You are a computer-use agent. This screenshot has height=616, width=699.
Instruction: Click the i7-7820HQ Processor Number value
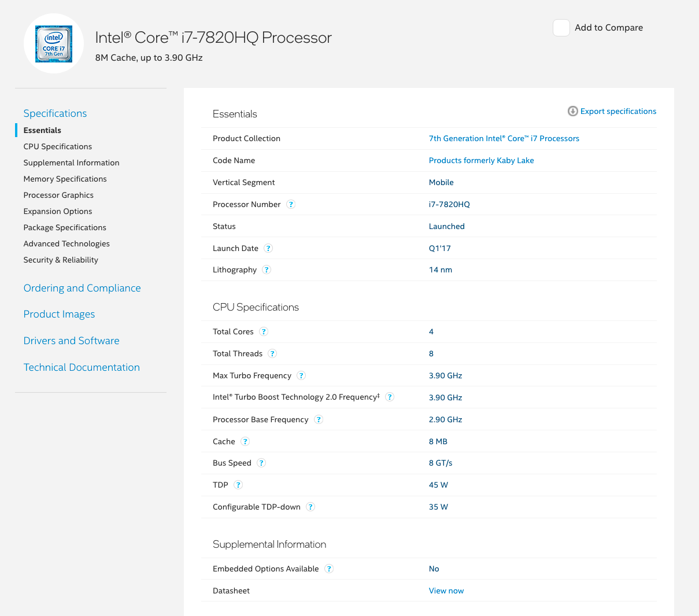point(449,204)
